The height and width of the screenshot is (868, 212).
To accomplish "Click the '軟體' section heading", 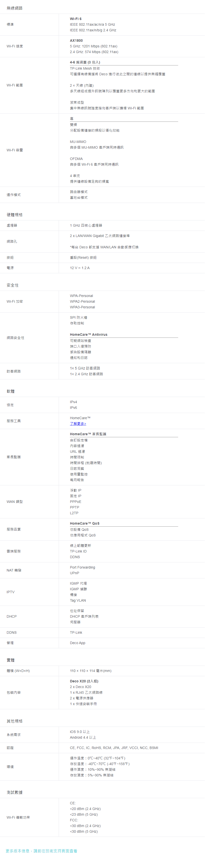I will click(10, 391).
